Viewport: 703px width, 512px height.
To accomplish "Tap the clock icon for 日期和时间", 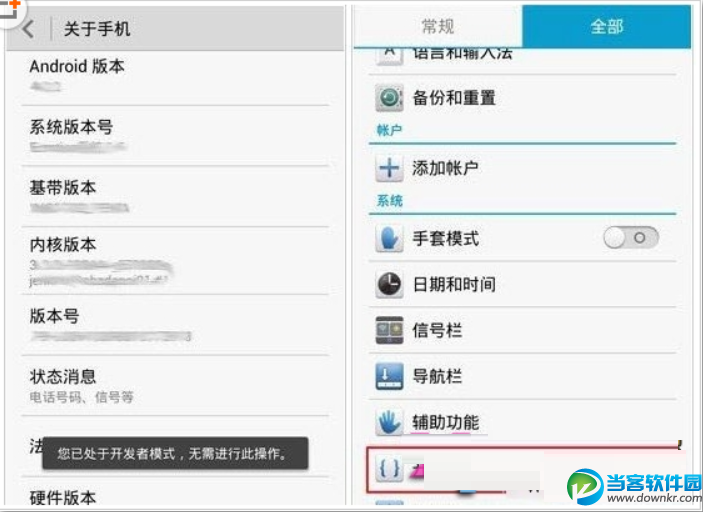I will pos(389,284).
